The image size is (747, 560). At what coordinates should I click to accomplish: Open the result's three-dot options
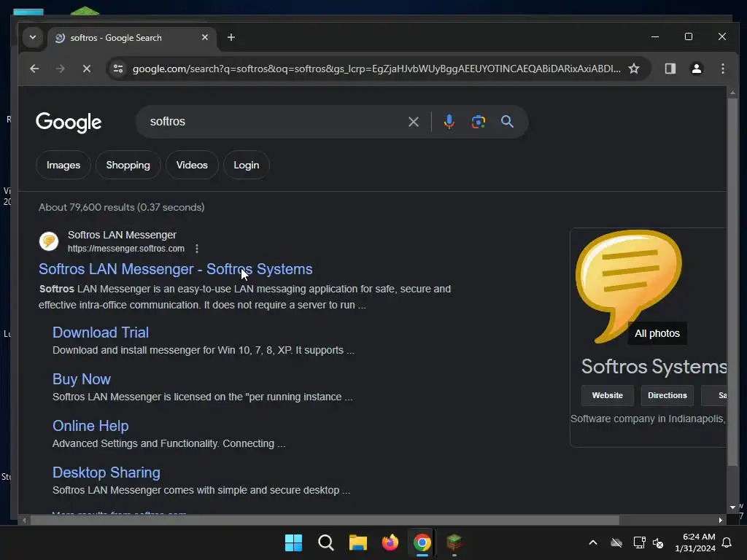click(197, 249)
